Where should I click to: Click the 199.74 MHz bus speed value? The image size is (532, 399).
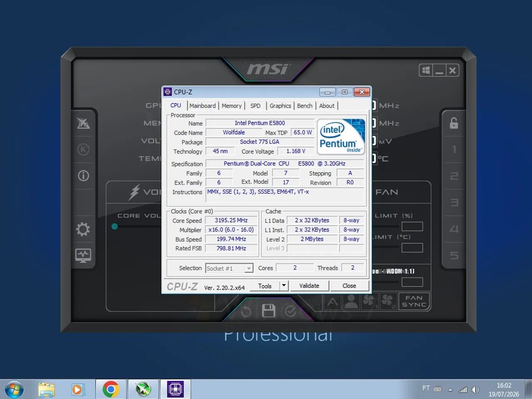[x=231, y=239]
